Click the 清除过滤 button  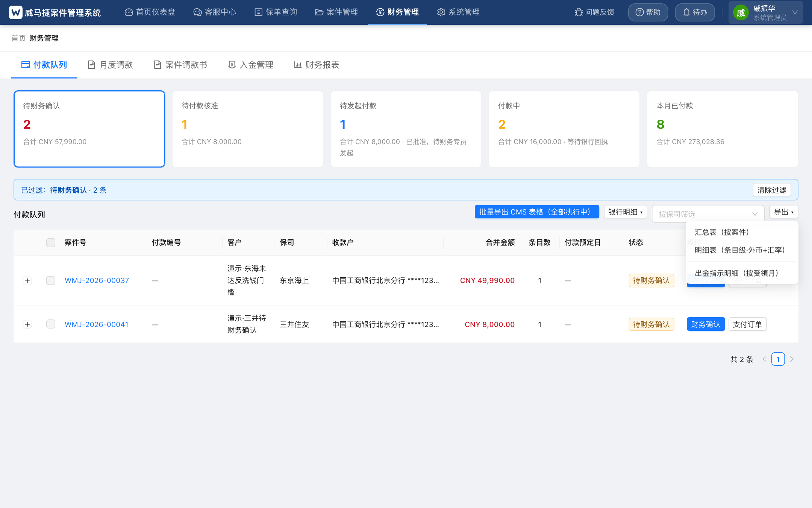772,190
